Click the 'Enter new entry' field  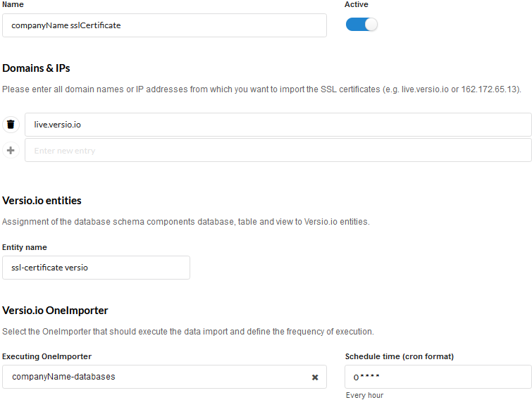278,150
